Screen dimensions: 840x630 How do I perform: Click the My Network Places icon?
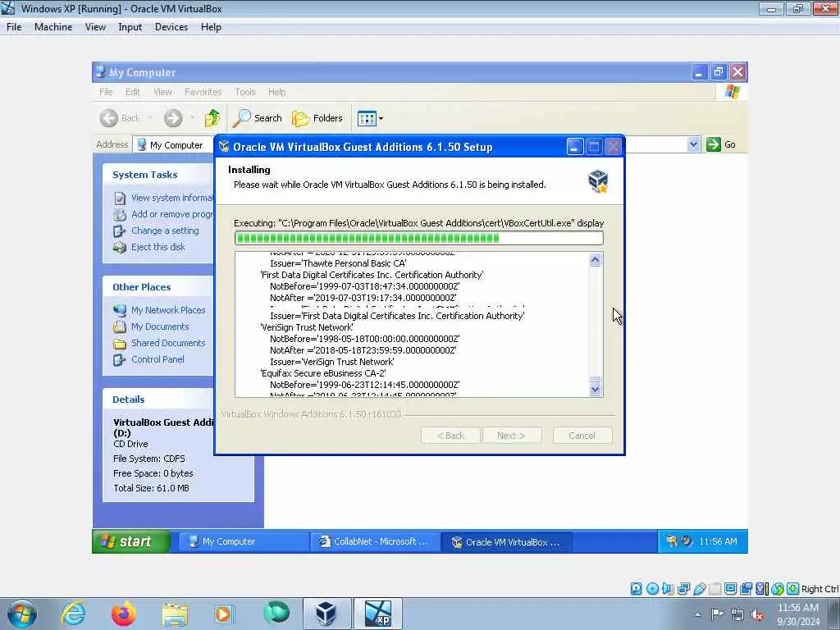[x=120, y=310]
